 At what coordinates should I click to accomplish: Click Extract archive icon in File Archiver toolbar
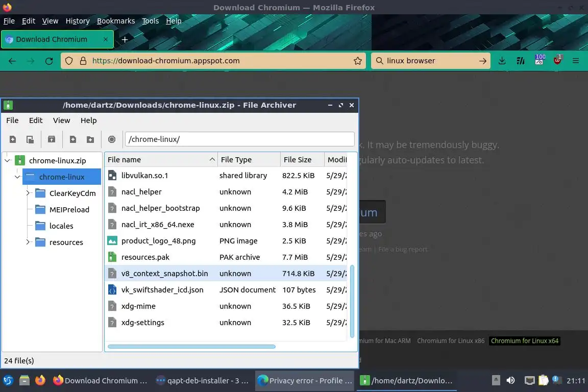pyautogui.click(x=52, y=139)
